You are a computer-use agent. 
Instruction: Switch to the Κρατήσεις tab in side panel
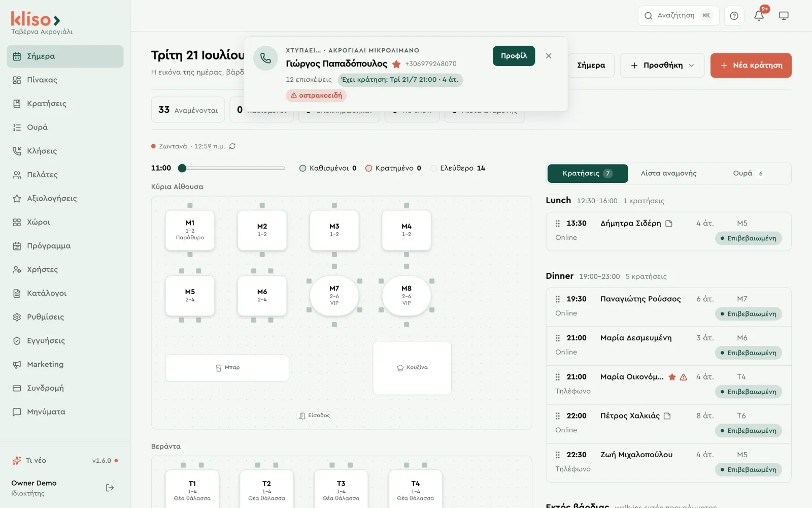(587, 174)
